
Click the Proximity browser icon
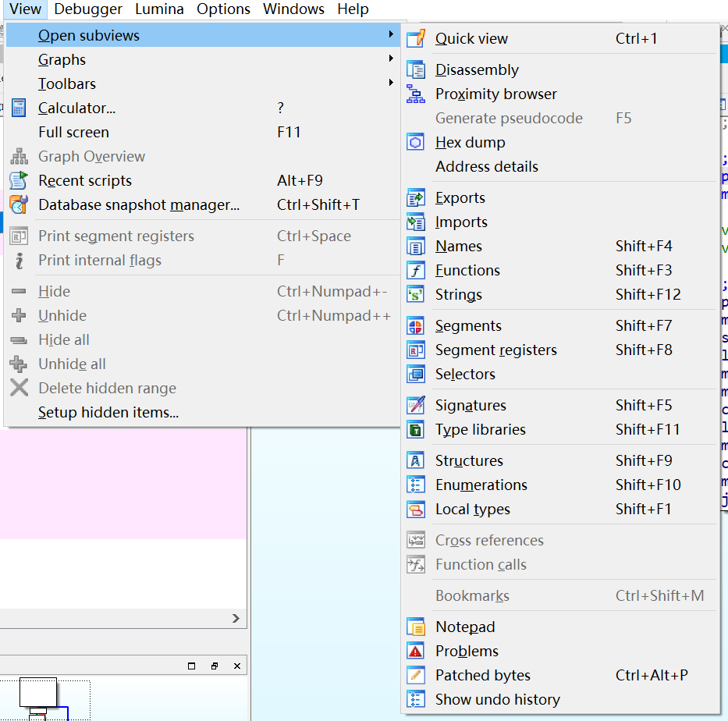tap(416, 94)
